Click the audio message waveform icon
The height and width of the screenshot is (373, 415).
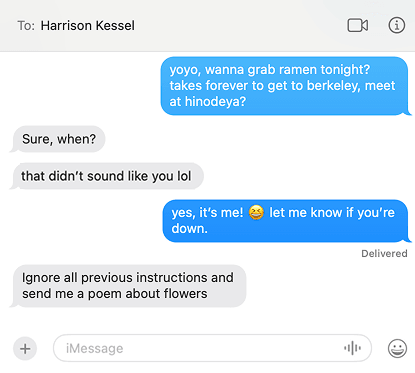[x=352, y=348]
